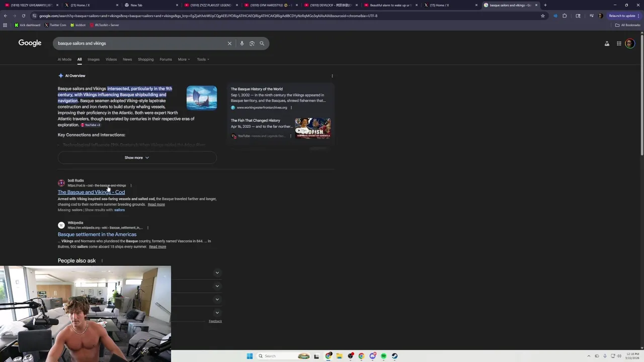Open search by image (Lens) icon
644x362 pixels.
pyautogui.click(x=252, y=43)
